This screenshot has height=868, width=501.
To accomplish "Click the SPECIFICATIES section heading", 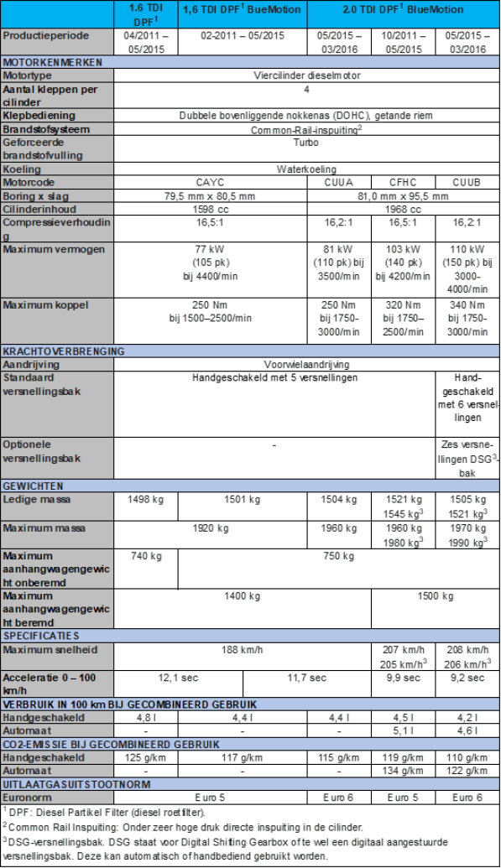I will pyautogui.click(x=250, y=636).
